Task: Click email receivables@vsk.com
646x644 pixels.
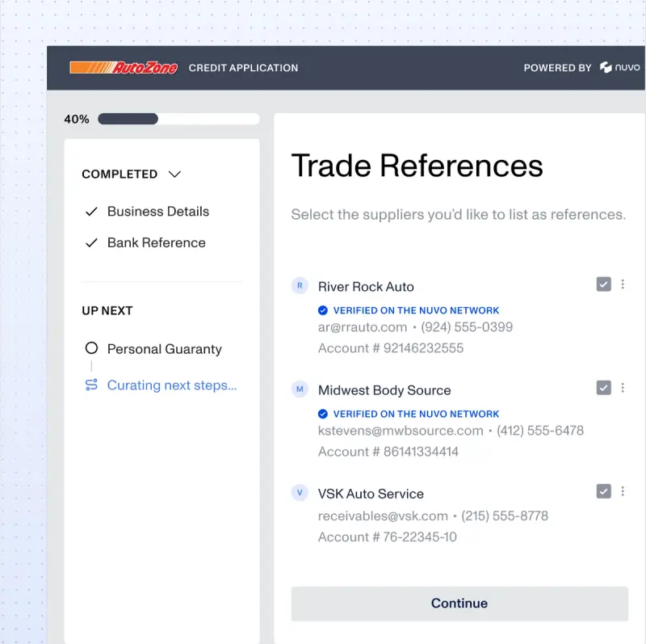Action: pyautogui.click(x=383, y=516)
